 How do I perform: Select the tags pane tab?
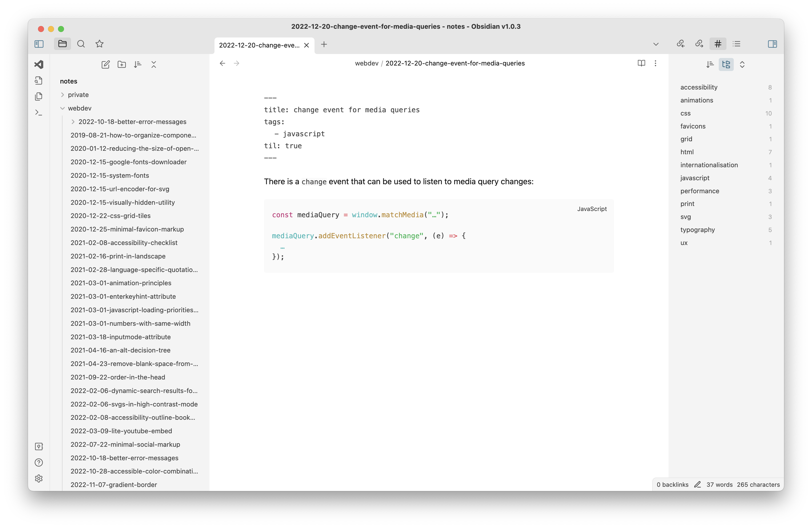tap(718, 44)
